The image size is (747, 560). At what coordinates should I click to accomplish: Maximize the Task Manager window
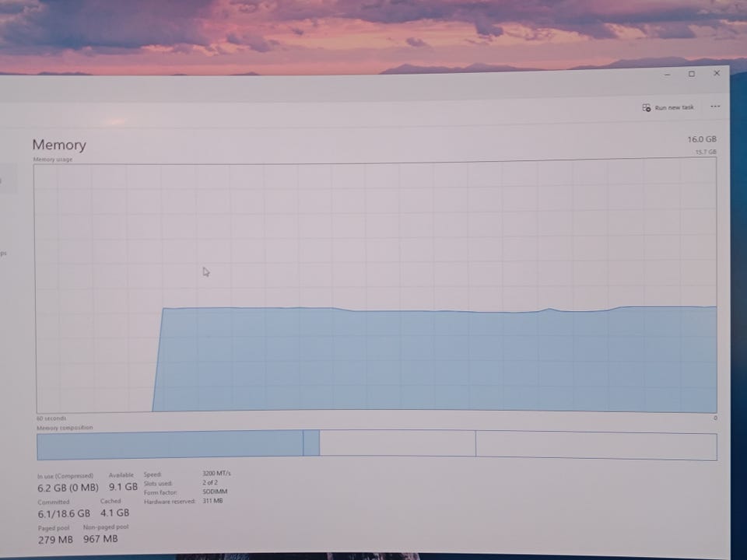pyautogui.click(x=692, y=74)
